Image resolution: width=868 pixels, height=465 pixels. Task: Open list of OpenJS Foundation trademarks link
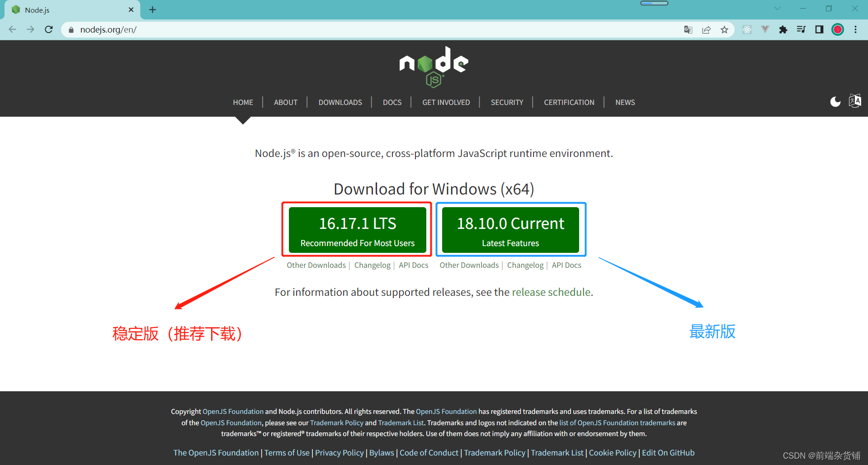click(617, 423)
